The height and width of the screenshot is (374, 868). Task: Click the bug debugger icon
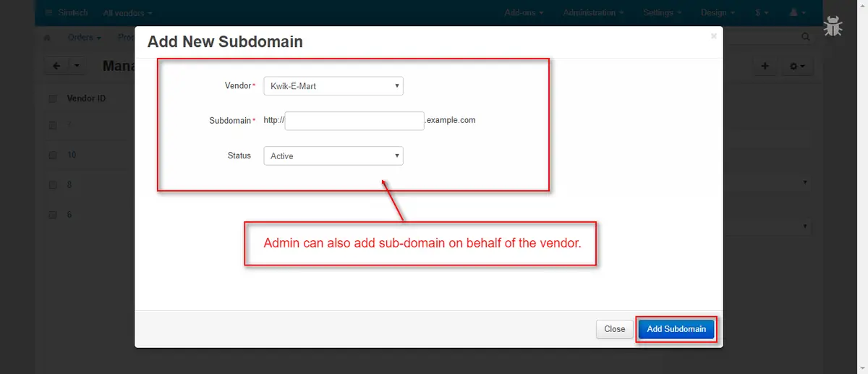tap(833, 26)
